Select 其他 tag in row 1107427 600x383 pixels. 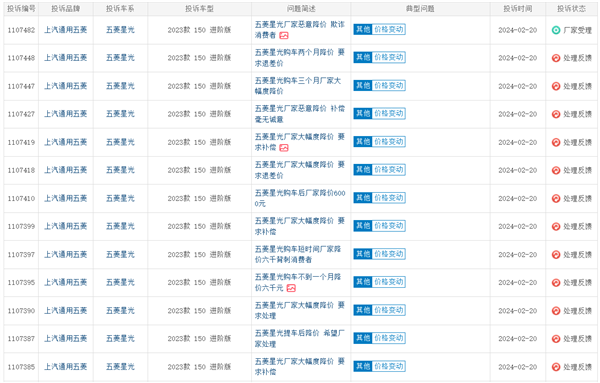[363, 114]
